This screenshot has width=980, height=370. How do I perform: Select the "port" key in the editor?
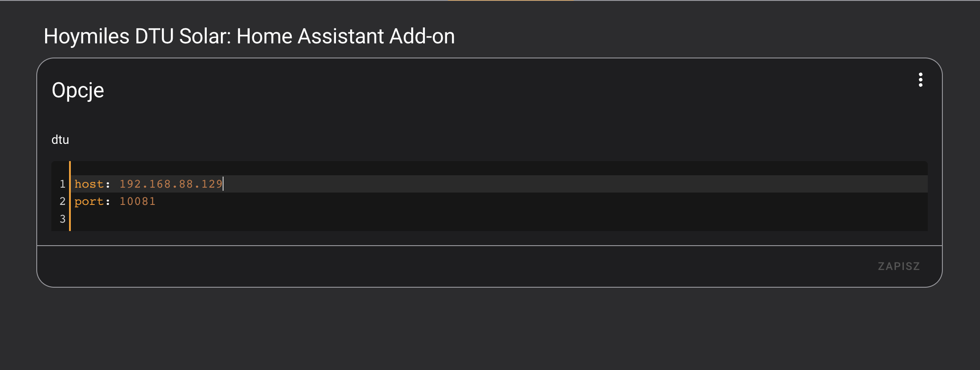point(89,201)
